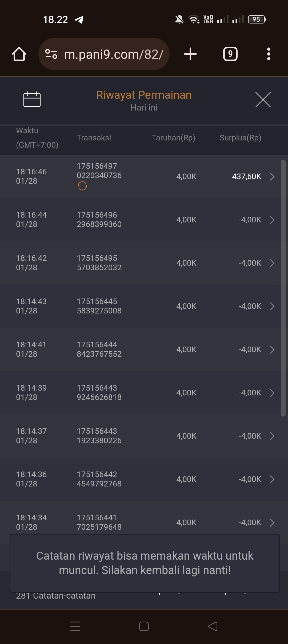Open details for the 18:14:43 transaction
Image resolution: width=288 pixels, height=644 pixels.
tap(272, 306)
